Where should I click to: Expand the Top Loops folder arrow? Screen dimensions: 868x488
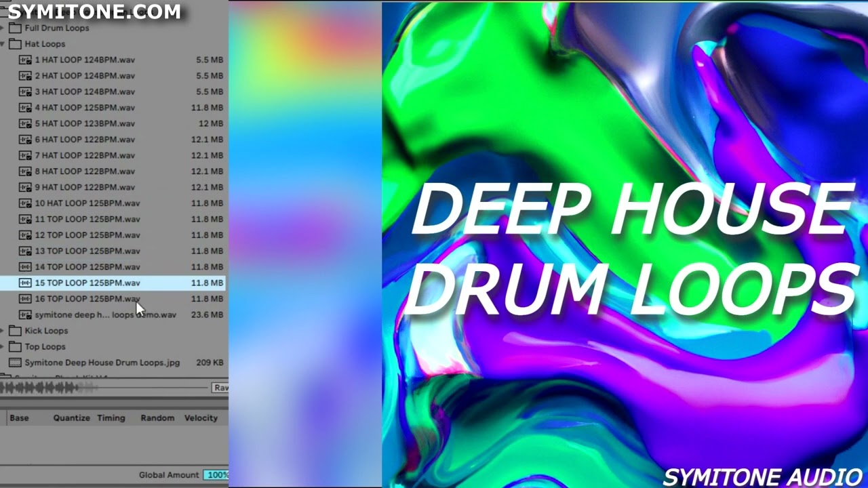pyautogui.click(x=3, y=346)
